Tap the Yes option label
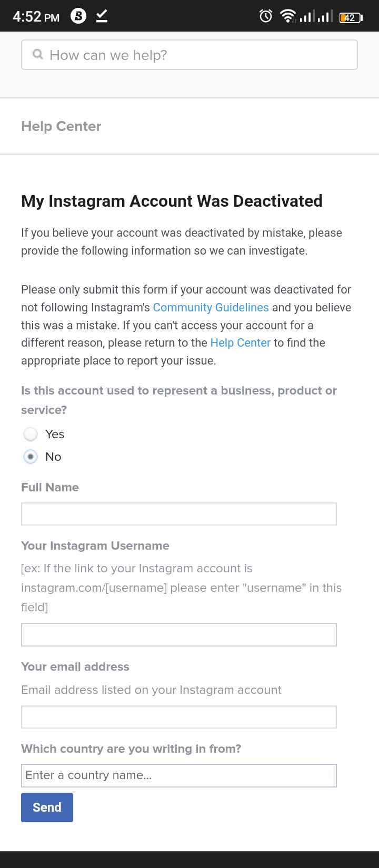The image size is (379, 868). pyautogui.click(x=55, y=434)
